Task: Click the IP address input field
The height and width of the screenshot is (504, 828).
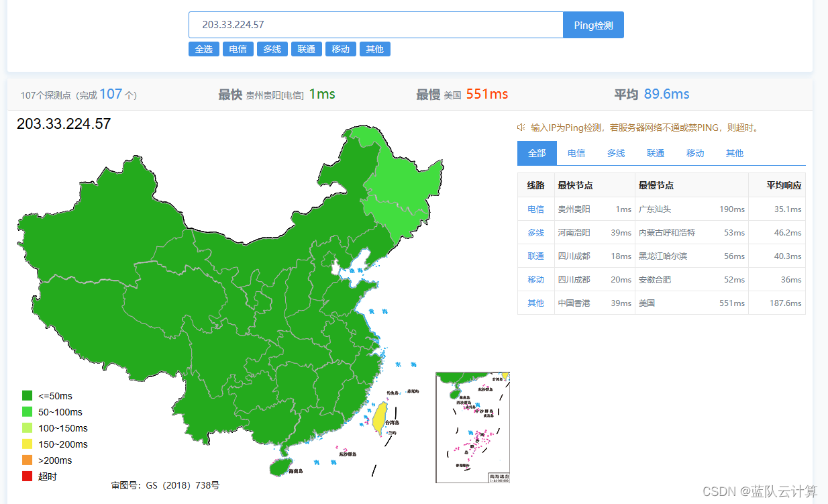Action: tap(376, 25)
